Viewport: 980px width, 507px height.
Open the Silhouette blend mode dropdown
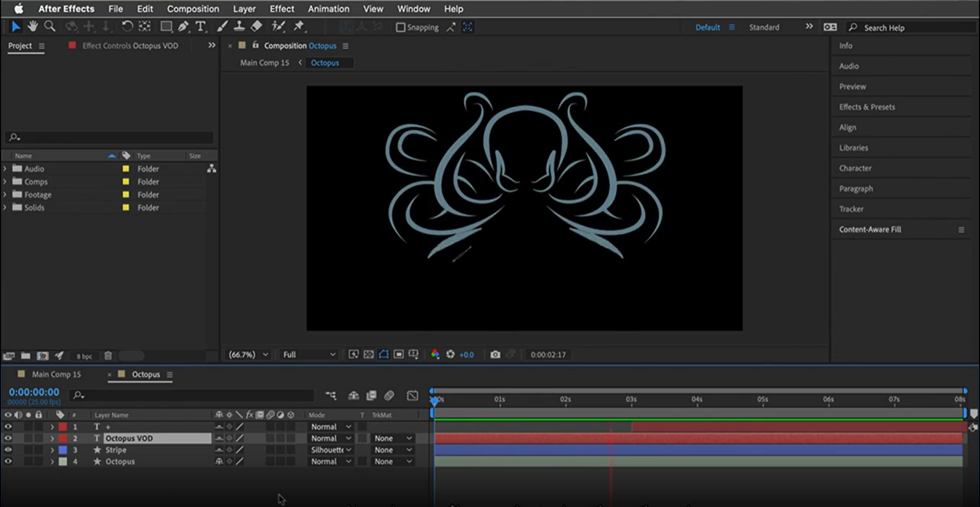(x=331, y=450)
